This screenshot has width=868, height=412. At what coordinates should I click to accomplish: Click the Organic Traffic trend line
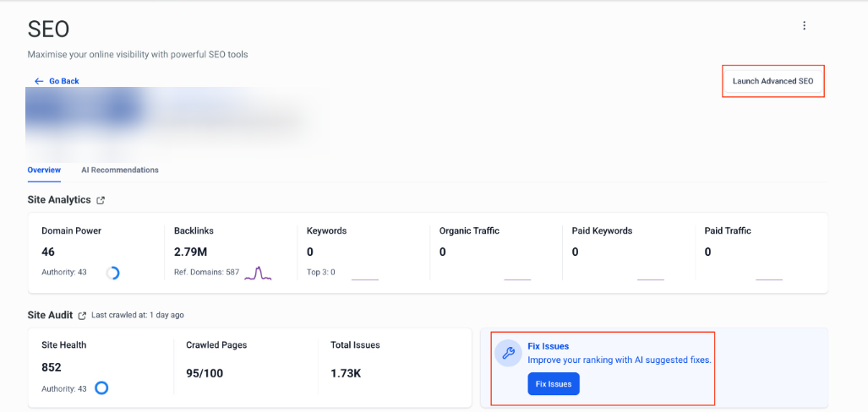click(x=516, y=278)
